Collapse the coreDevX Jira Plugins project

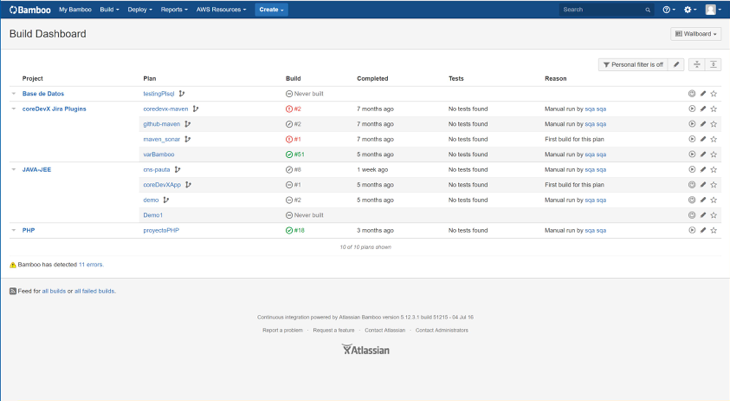pyautogui.click(x=14, y=109)
